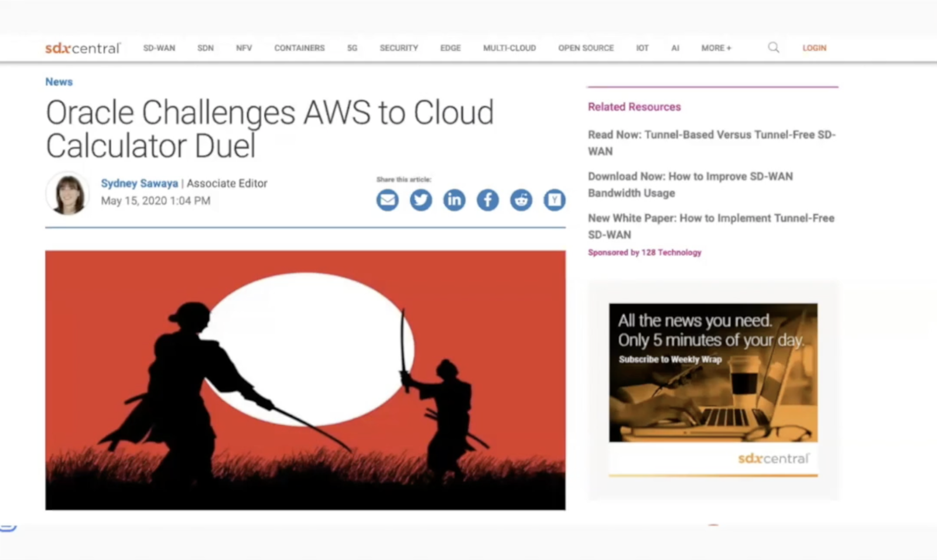Select the MULTI-CLOUD nav item

point(509,48)
